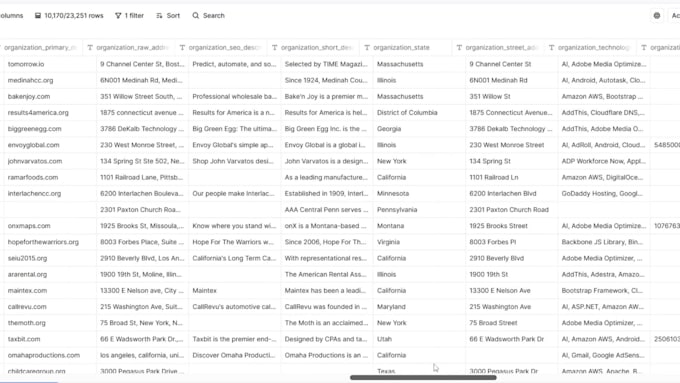Click the Minnesota state cell

(x=419, y=193)
